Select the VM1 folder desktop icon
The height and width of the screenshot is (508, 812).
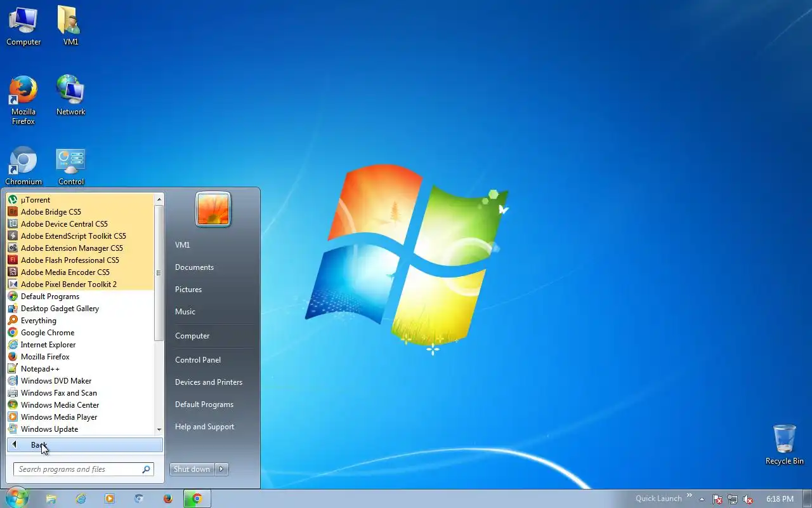click(70, 25)
